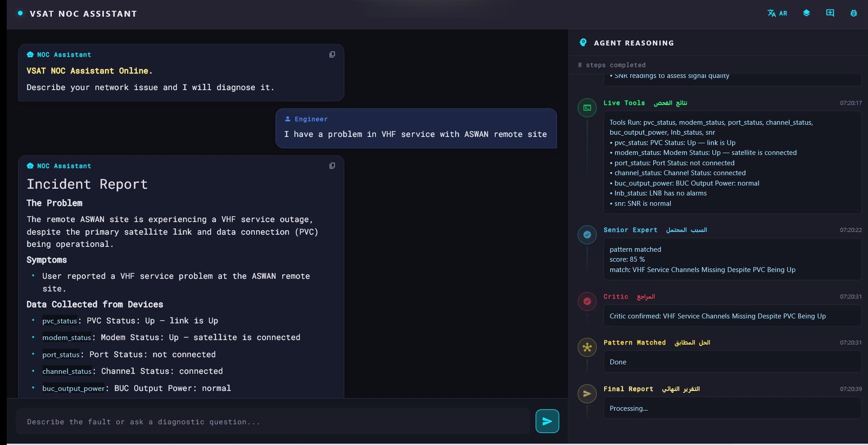
Task: Click the 'Done' result box
Action: pyautogui.click(x=732, y=362)
